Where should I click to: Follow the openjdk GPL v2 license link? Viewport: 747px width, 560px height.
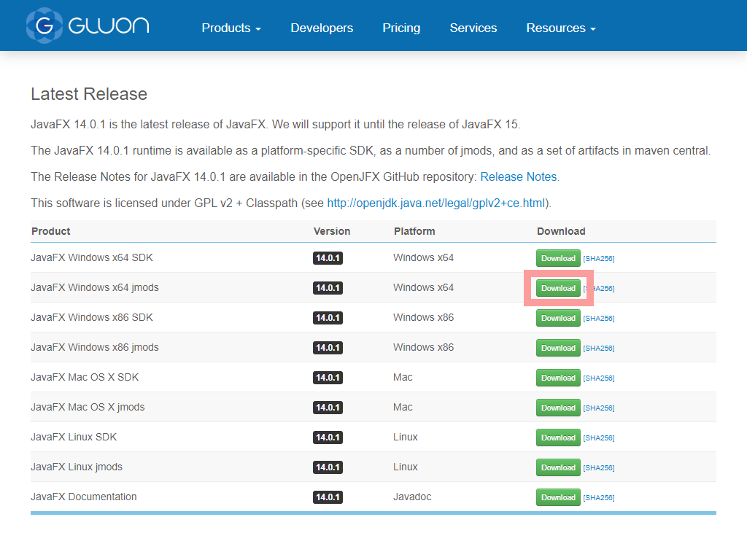pos(436,203)
